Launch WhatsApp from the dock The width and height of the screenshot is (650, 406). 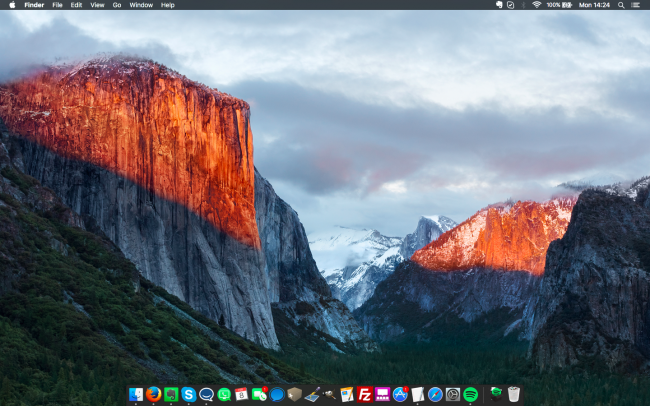[x=224, y=394]
